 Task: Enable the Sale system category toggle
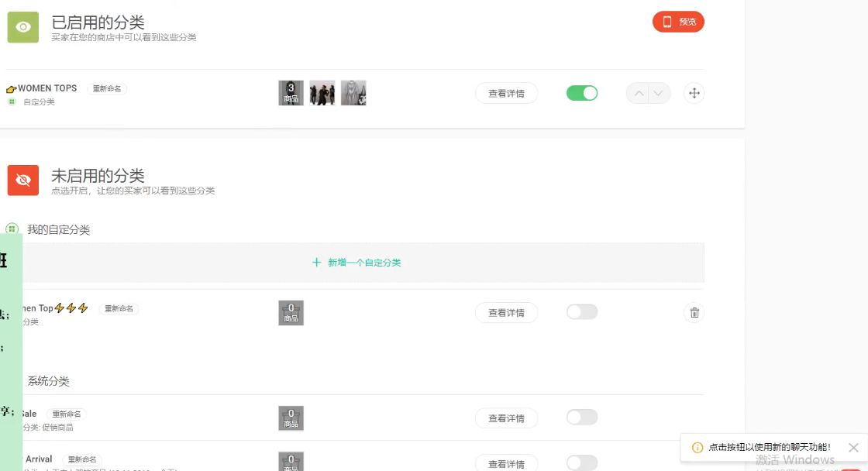pyautogui.click(x=582, y=418)
